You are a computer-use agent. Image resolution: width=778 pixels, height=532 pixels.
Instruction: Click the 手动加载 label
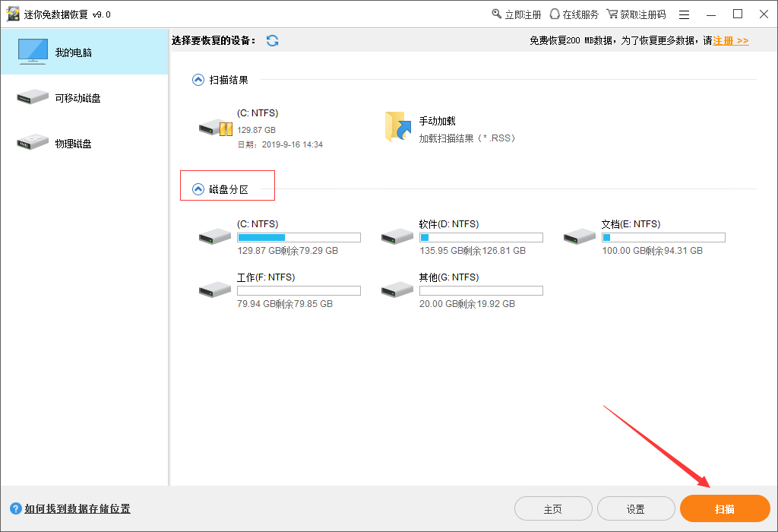437,121
